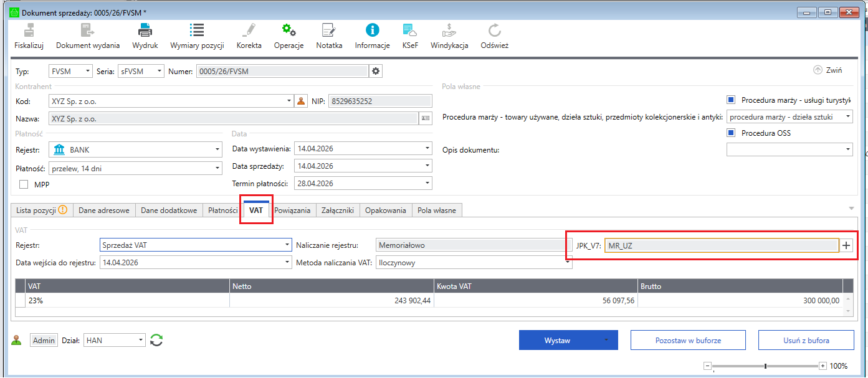Toggle Procedura marży usługi turystyki checkbox
This screenshot has height=378, width=868.
(731, 100)
